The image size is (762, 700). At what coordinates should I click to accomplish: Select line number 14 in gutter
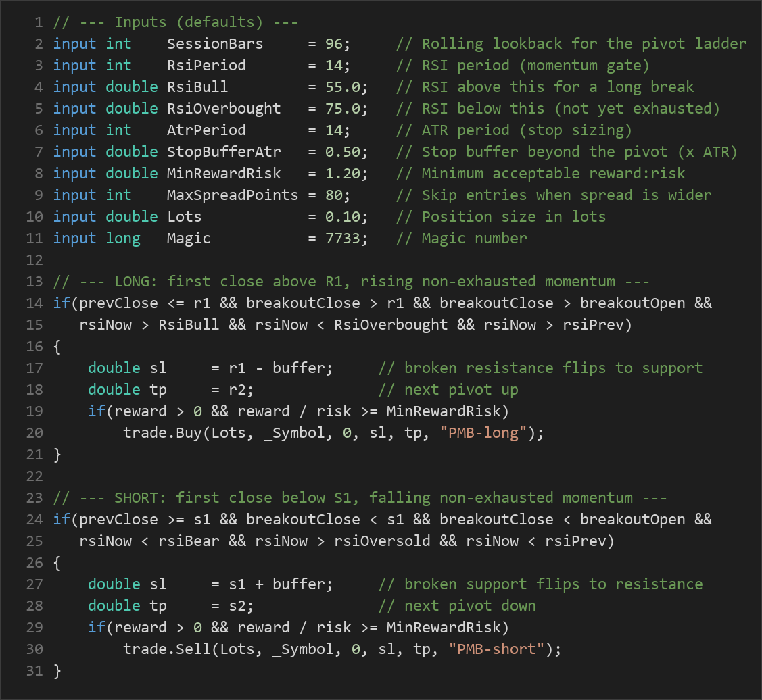pos(34,303)
